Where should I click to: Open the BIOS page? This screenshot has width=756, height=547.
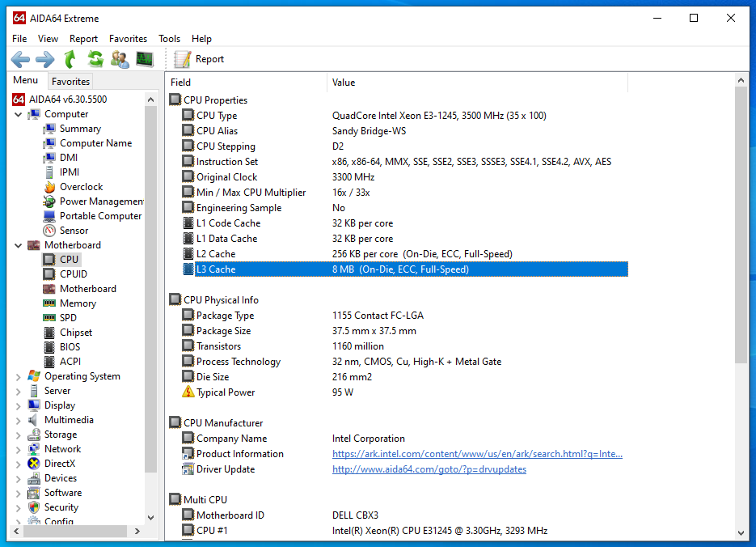click(x=70, y=347)
